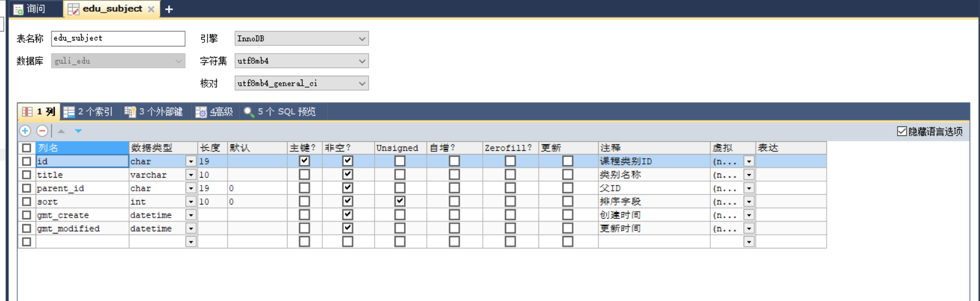Open the 3 个外部键 foreign keys tab
980x301 pixels.
[153, 111]
